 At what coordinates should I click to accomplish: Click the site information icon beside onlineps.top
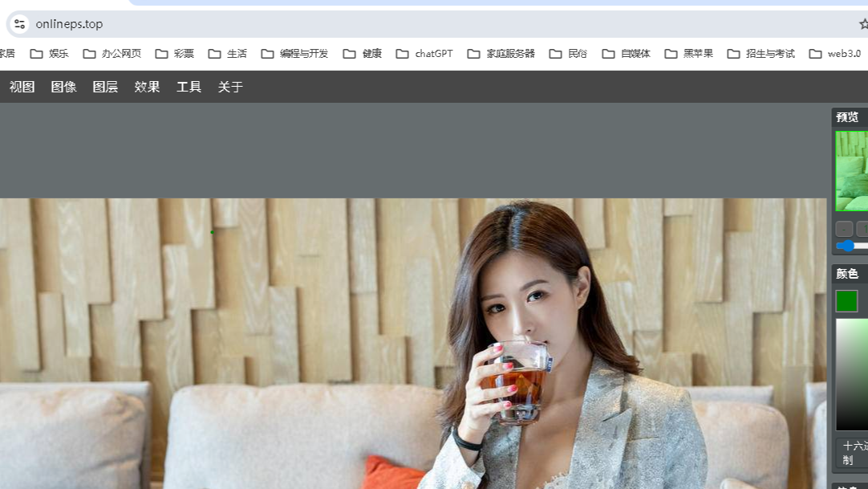point(18,24)
